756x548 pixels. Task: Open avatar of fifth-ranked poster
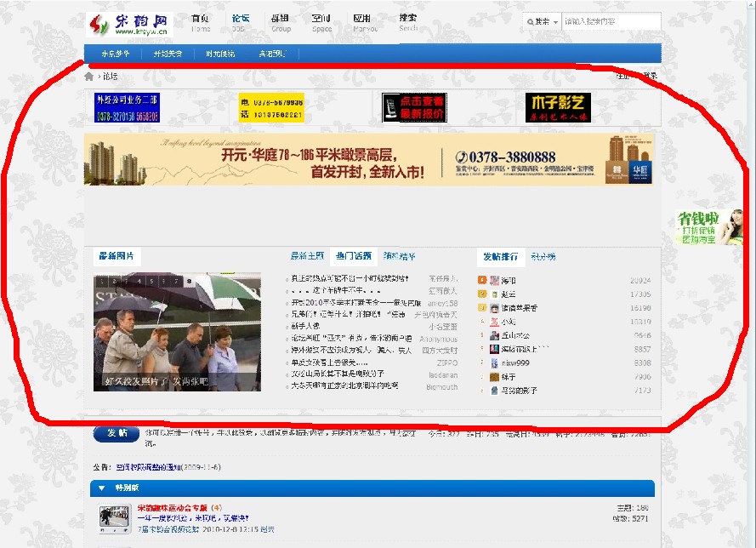[x=494, y=335]
